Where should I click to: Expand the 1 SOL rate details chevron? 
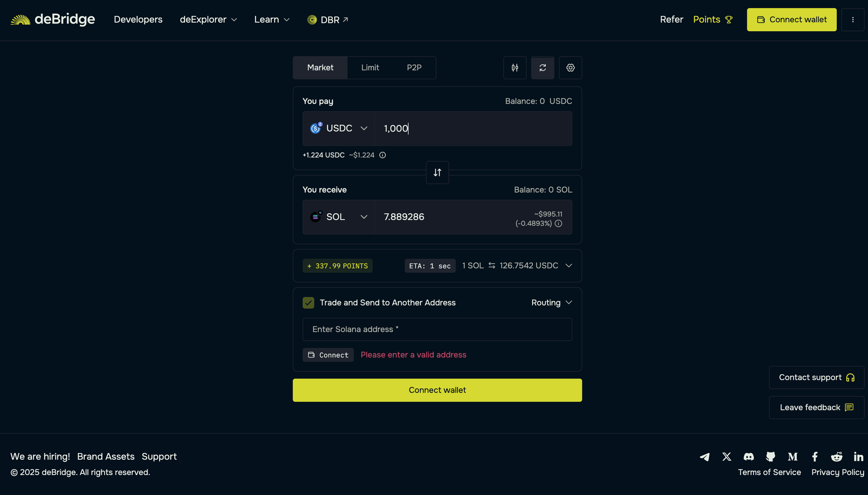pos(569,266)
